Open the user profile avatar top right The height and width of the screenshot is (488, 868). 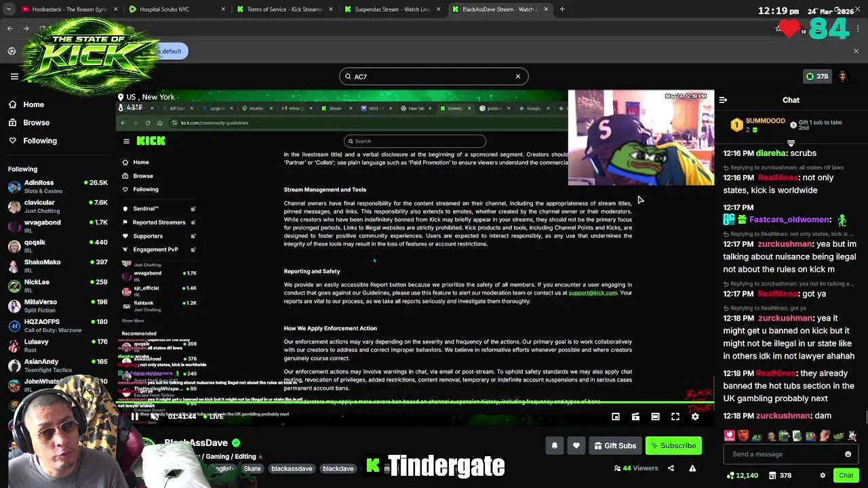coord(843,77)
